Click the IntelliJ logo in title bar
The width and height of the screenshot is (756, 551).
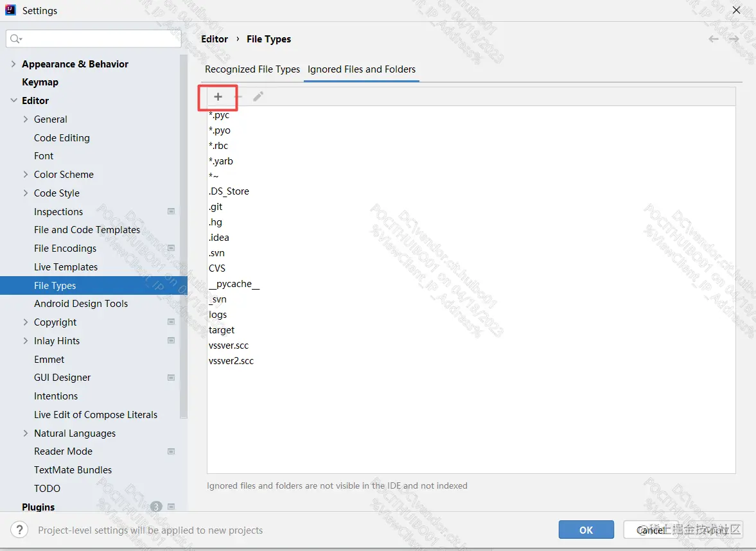[11, 10]
